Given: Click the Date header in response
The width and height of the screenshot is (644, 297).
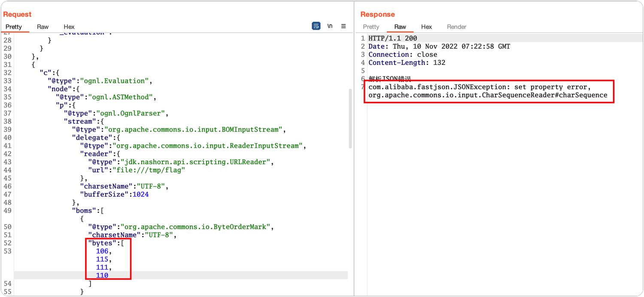Looking at the screenshot, I should pyautogui.click(x=439, y=46).
